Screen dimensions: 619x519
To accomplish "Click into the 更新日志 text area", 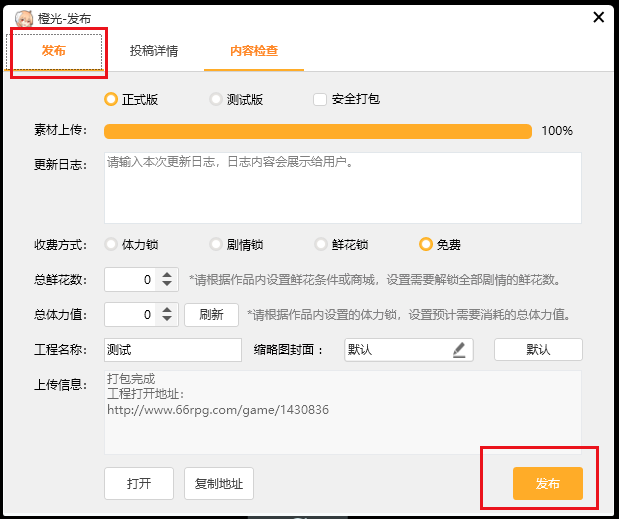I will (342, 188).
